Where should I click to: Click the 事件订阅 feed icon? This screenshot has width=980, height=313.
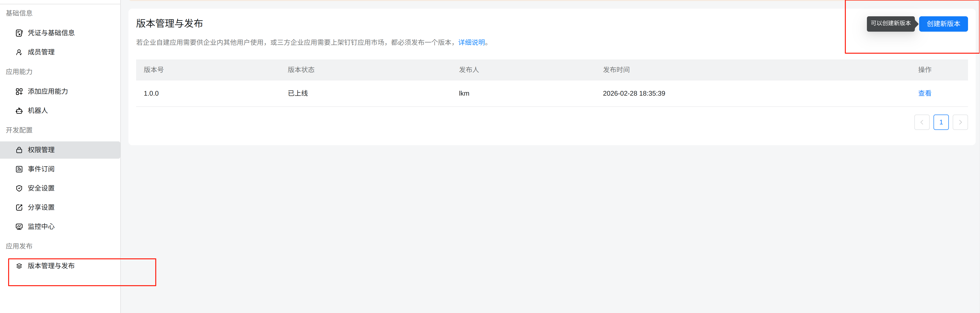(x=19, y=169)
